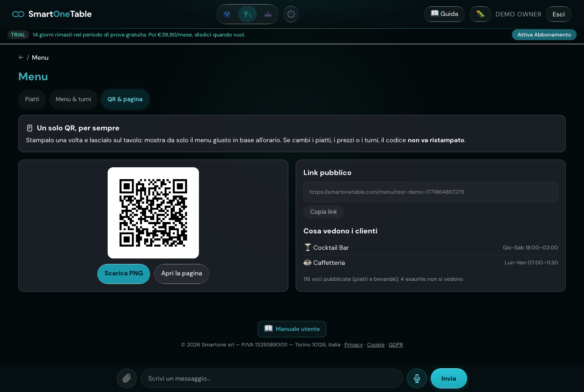Open the Guida help button

(444, 14)
